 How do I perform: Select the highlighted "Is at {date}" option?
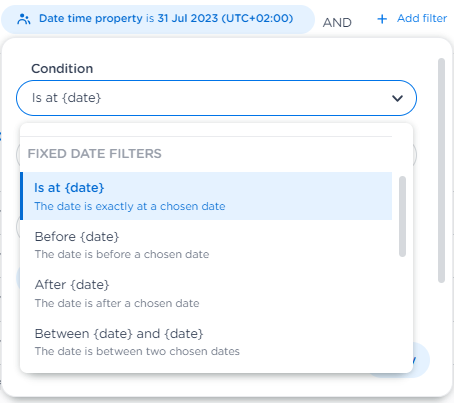coord(206,196)
